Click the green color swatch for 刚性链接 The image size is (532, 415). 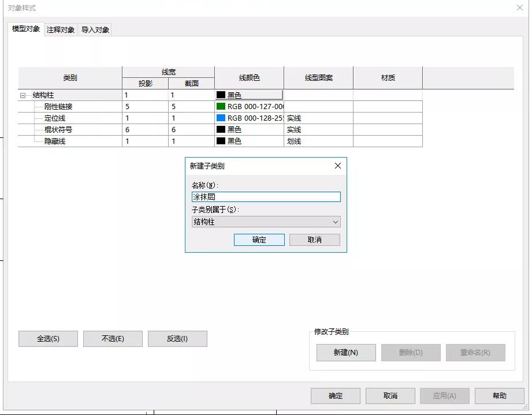(221, 107)
